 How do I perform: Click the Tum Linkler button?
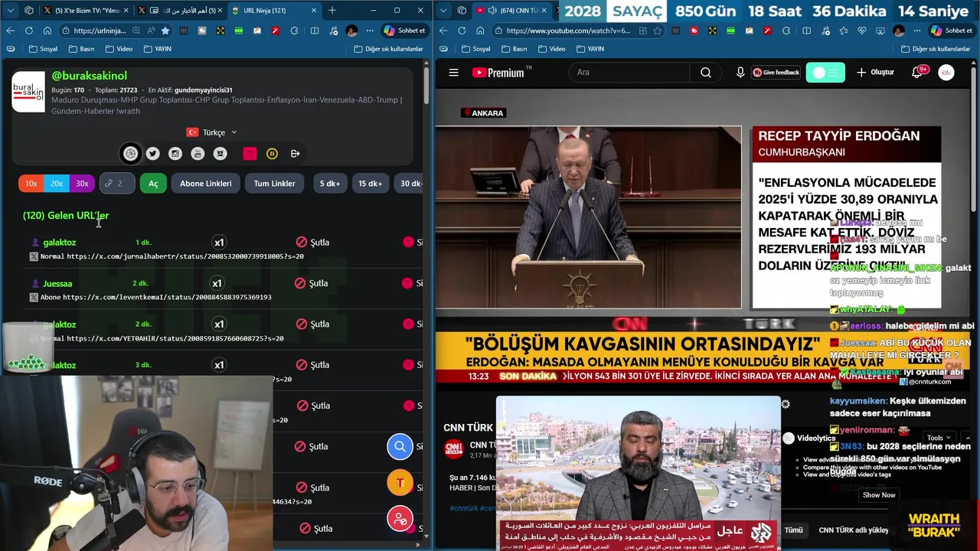[x=274, y=184]
